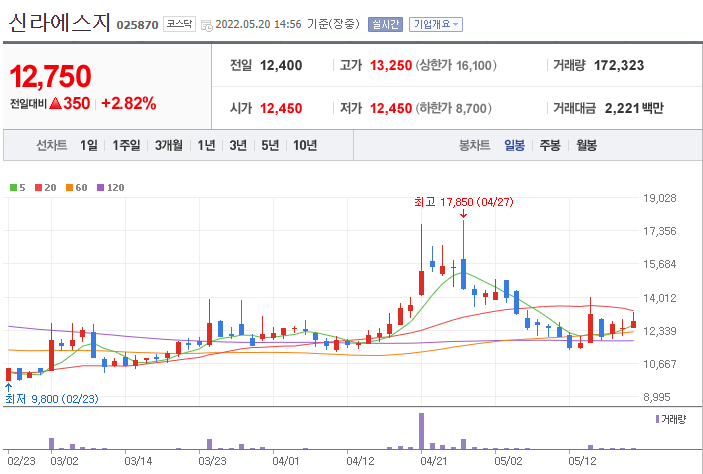Click the 신라에스지 stock name heading
The width and height of the screenshot is (703, 474).
(x=59, y=22)
